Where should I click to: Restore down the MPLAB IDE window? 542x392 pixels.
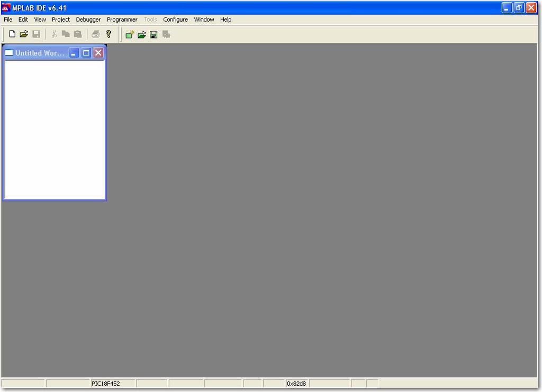click(519, 7)
